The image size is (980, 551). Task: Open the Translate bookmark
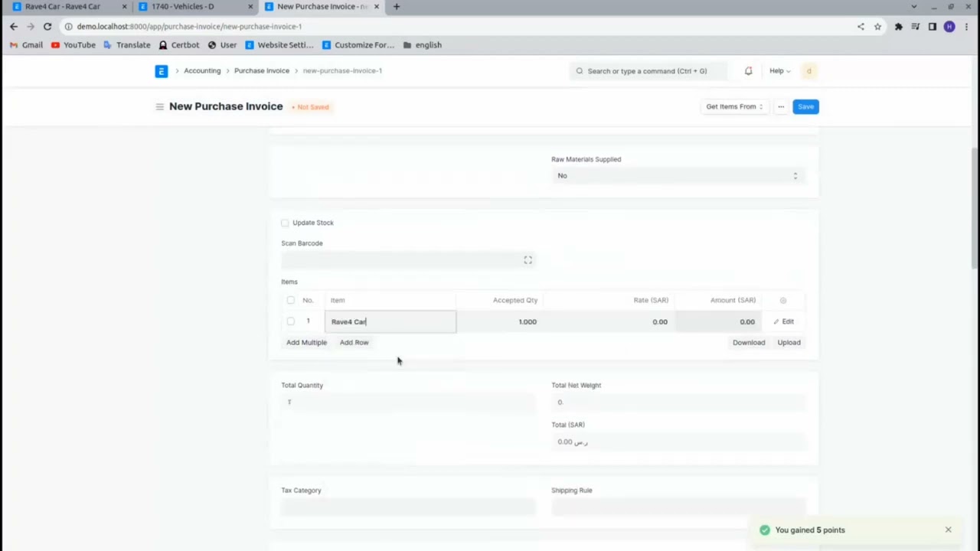[127, 44]
